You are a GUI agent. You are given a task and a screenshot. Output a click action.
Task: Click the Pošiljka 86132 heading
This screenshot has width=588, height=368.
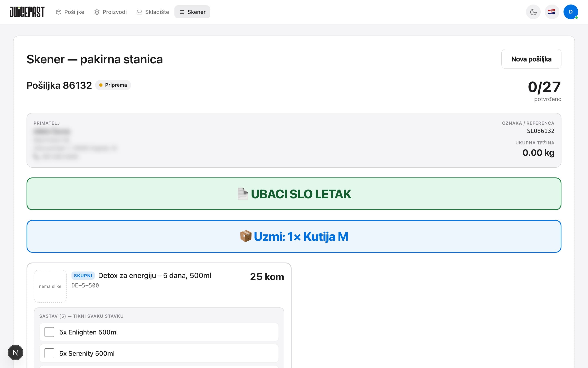pos(59,85)
